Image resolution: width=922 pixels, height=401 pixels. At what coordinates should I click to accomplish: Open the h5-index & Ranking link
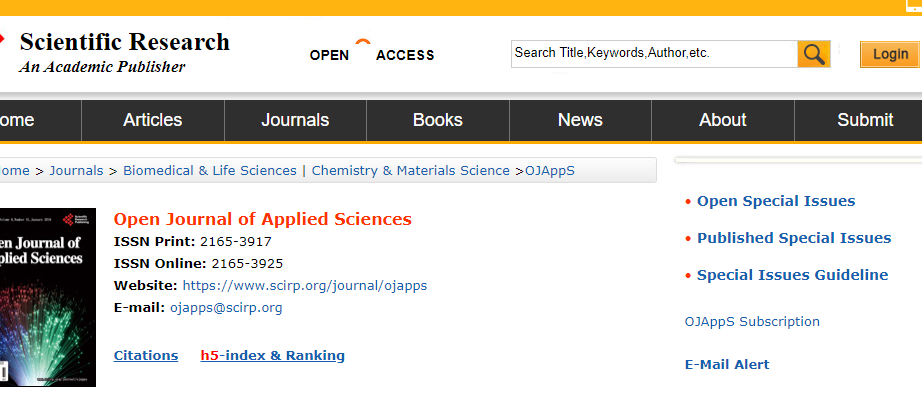(272, 356)
